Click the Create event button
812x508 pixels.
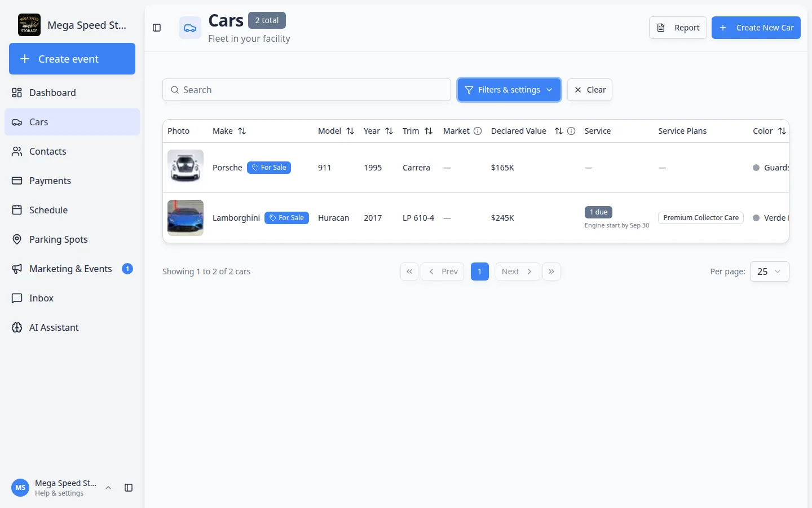(x=72, y=59)
